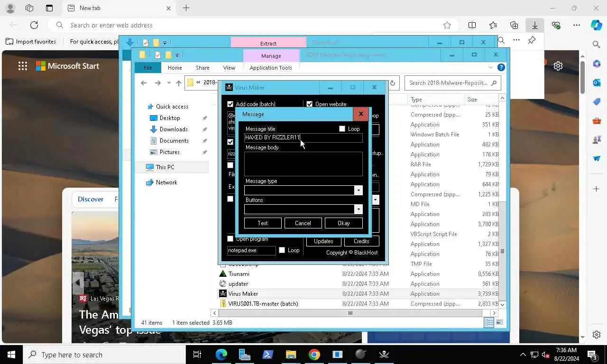This screenshot has height=364, width=607.
Task: Click Okay in Message dialog
Action: (344, 223)
